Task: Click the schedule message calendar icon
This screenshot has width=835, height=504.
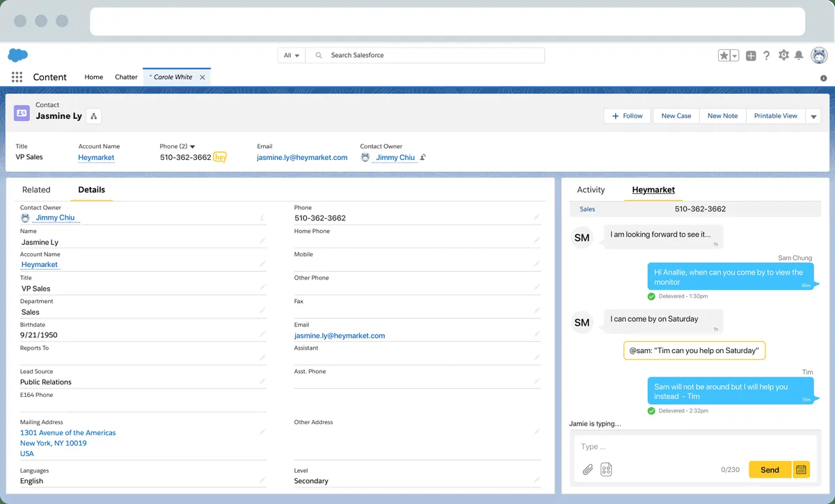Action: [x=801, y=470]
